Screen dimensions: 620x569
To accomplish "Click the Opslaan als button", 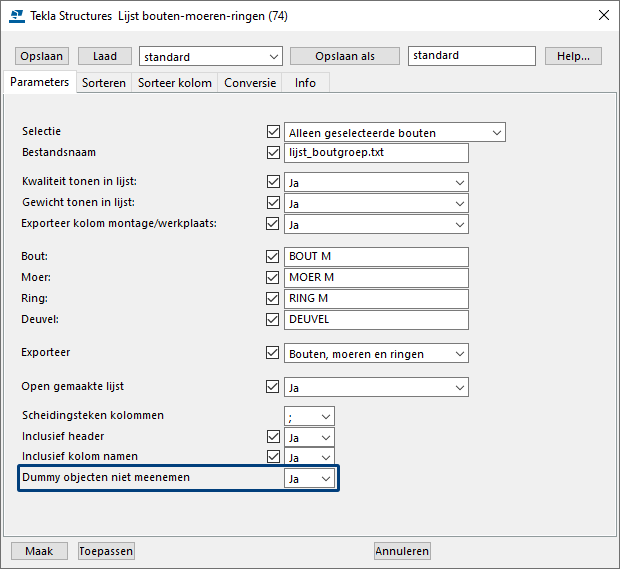I will (345, 56).
